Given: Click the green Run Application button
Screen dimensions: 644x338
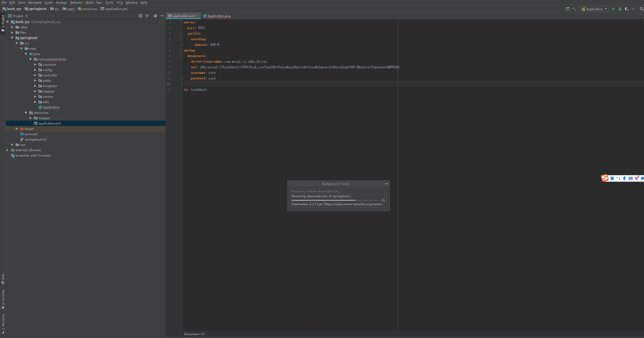Looking at the screenshot, I should point(613,9).
